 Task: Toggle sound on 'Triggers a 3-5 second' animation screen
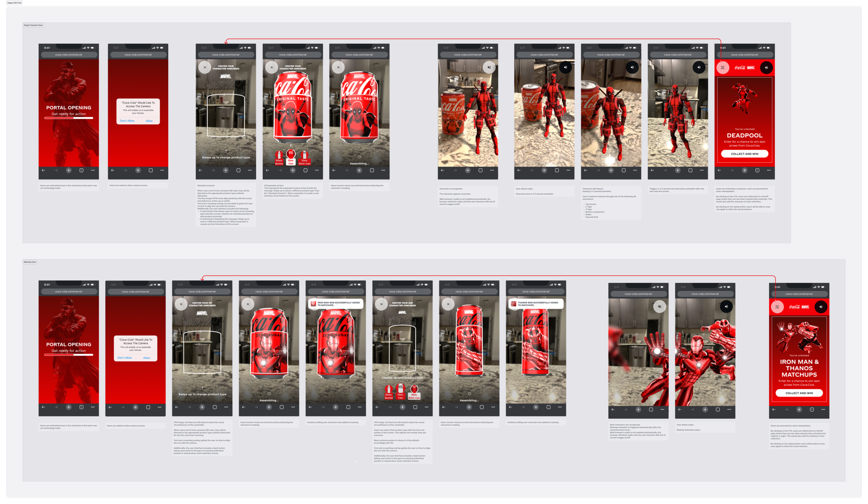(699, 67)
